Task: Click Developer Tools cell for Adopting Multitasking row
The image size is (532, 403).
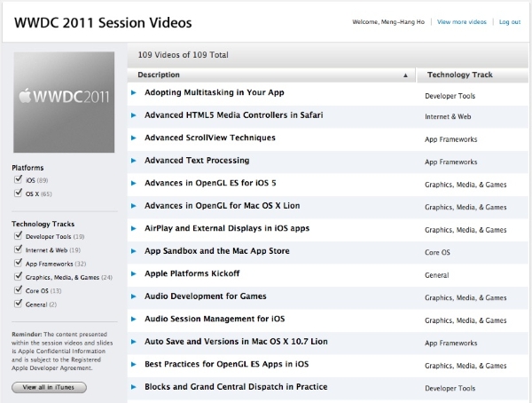Action: point(450,96)
